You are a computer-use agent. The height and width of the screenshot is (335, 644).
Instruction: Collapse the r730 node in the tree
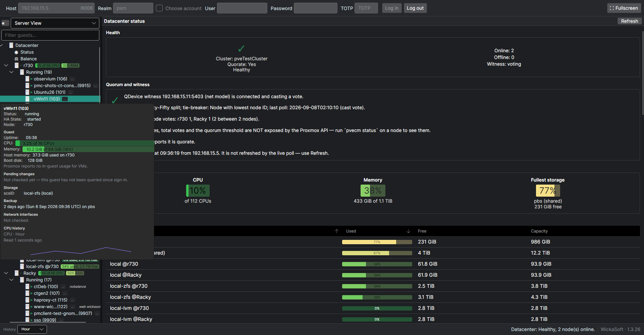pyautogui.click(x=6, y=65)
